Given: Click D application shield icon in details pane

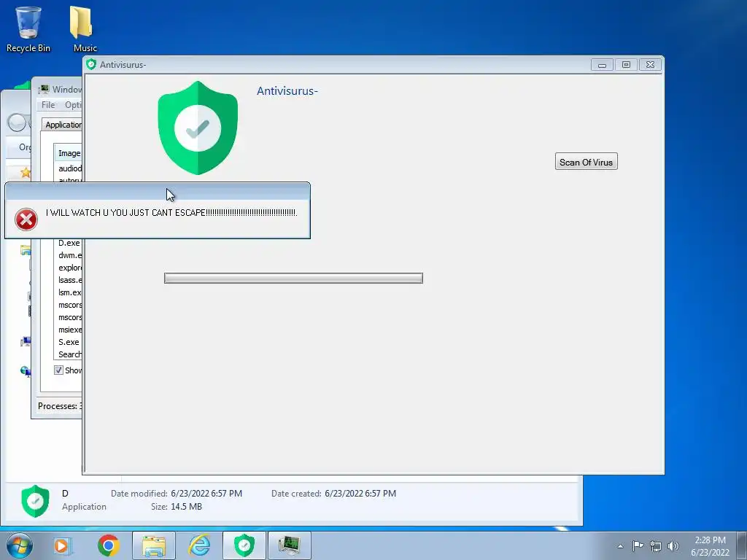Looking at the screenshot, I should coord(35,500).
